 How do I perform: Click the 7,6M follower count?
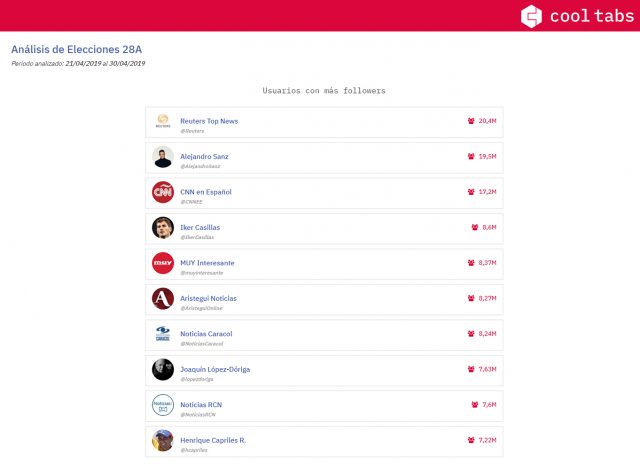[489, 405]
